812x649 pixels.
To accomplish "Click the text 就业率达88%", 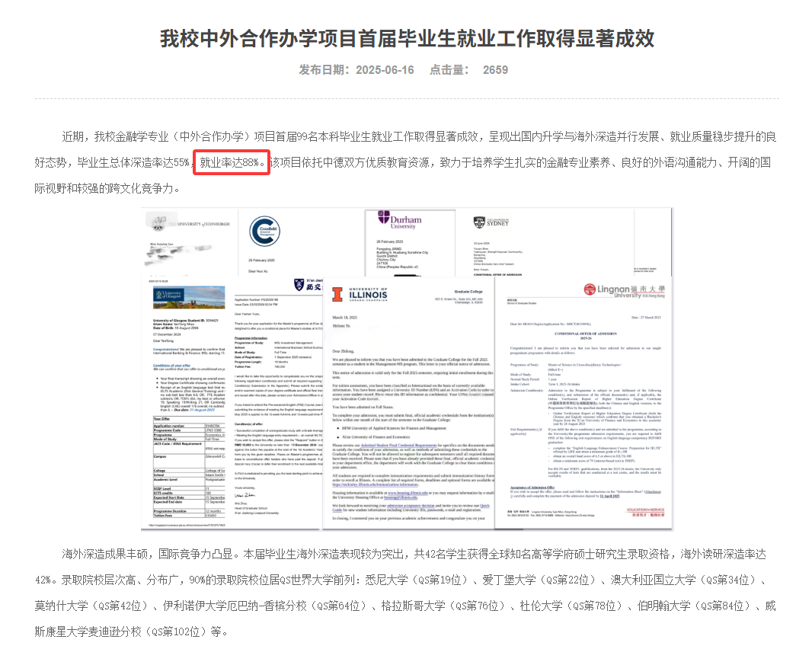I will click(229, 163).
